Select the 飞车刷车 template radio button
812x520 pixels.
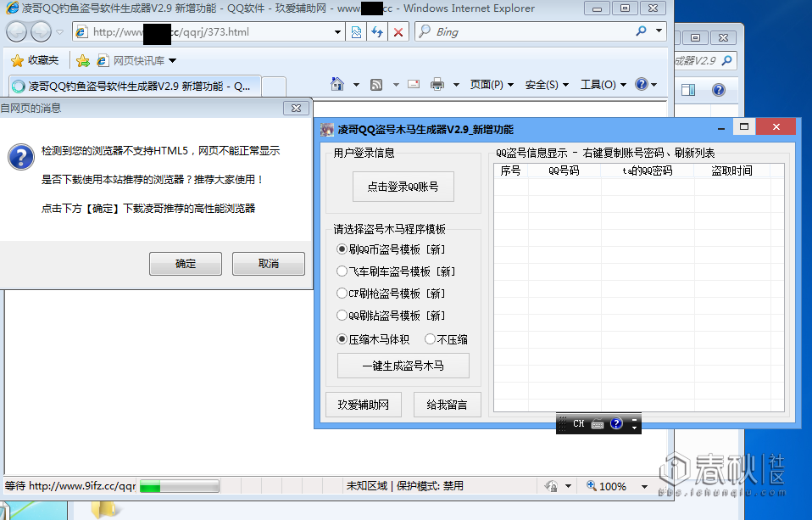(342, 271)
